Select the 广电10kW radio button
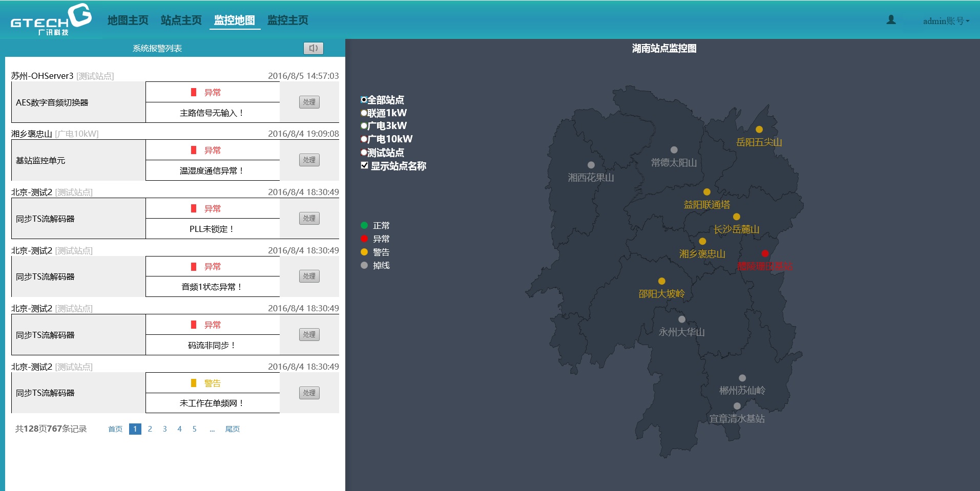This screenshot has width=980, height=491. 364,139
